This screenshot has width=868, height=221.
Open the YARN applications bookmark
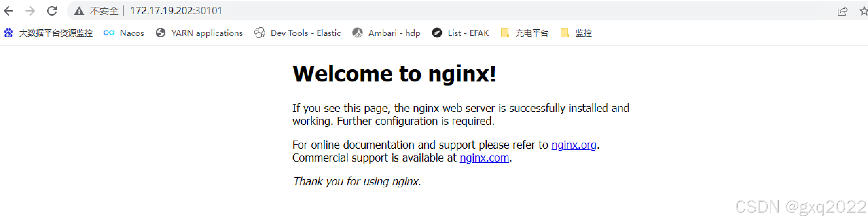pos(199,33)
